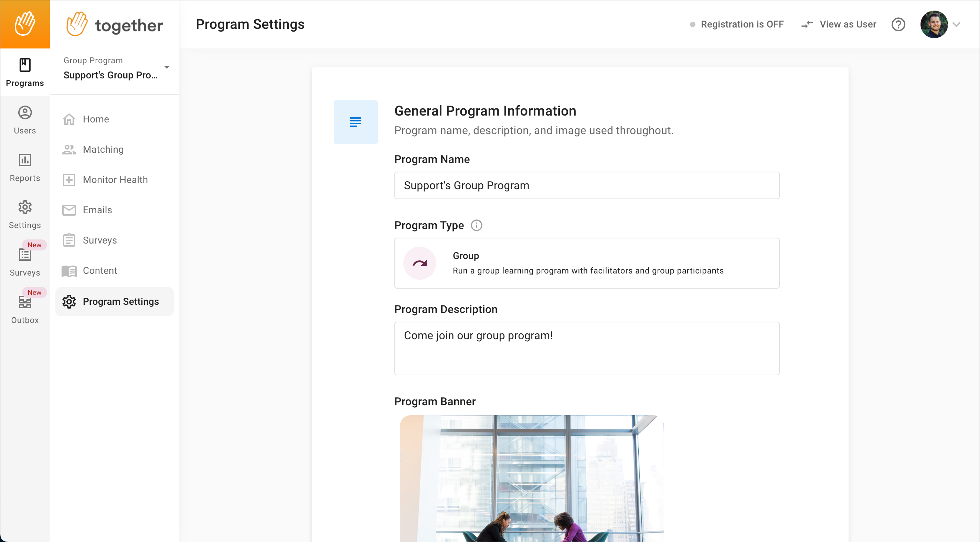
Task: Click the Matching people icon
Action: 69,149
